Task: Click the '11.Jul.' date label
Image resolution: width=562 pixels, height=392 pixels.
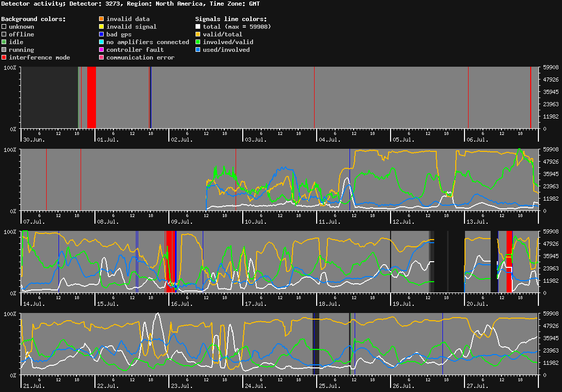Action: tap(330, 222)
